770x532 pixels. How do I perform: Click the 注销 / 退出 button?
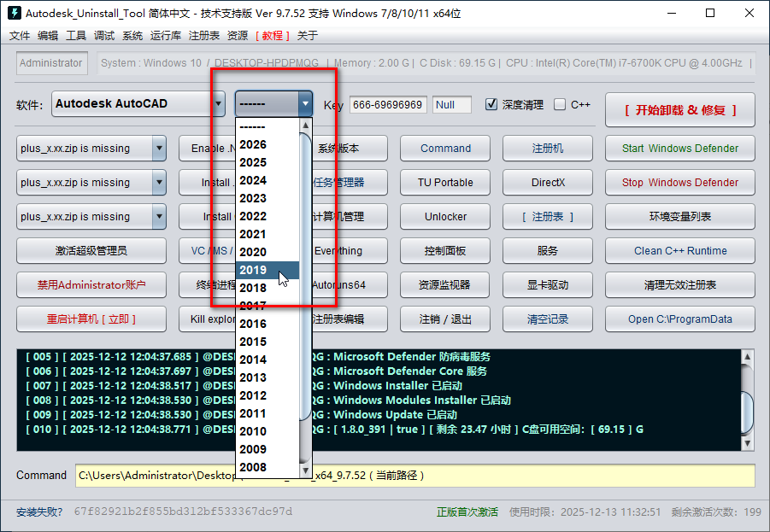click(445, 319)
